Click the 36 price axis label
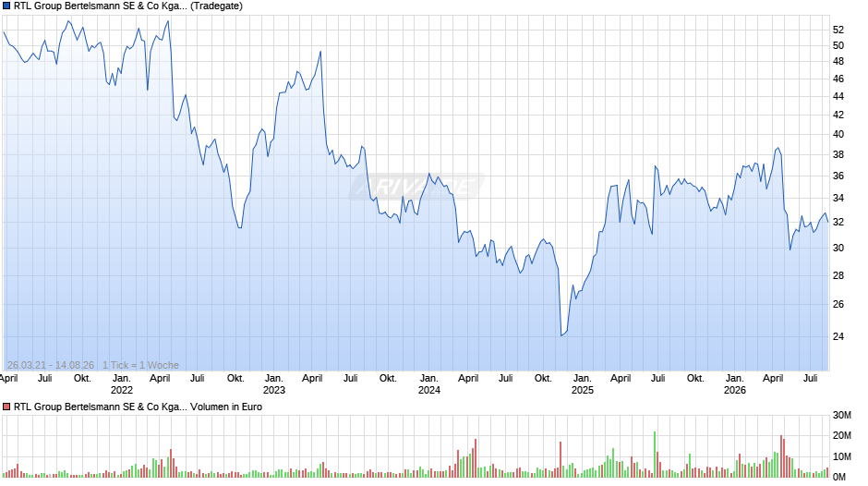This screenshot has width=868, height=486. click(x=838, y=176)
